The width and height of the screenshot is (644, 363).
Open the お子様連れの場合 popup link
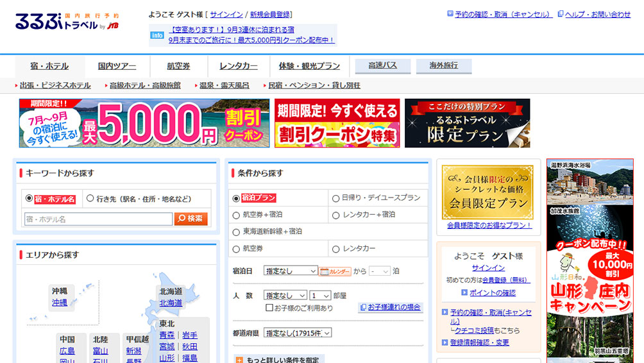pyautogui.click(x=391, y=308)
